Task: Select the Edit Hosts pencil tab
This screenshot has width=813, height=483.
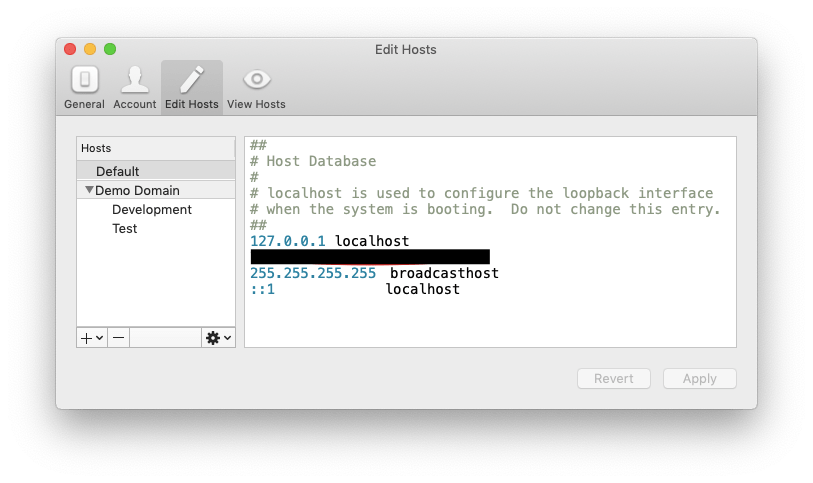Action: [192, 88]
